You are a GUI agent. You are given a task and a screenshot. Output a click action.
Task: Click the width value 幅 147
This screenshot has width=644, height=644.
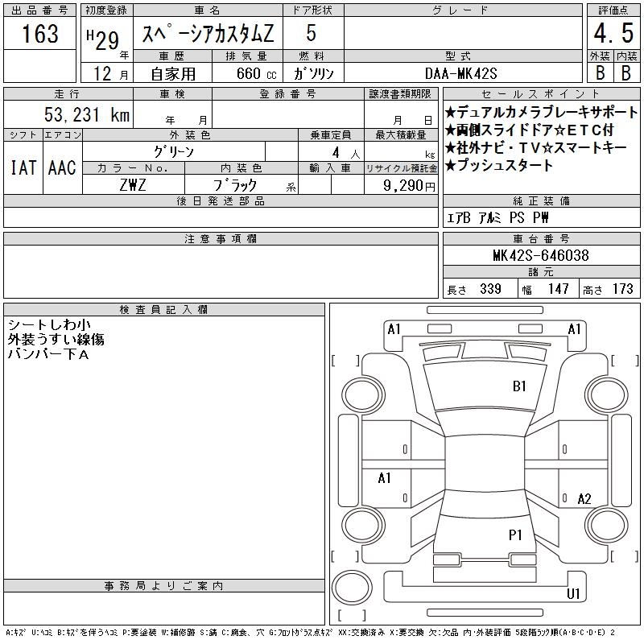tap(546, 289)
